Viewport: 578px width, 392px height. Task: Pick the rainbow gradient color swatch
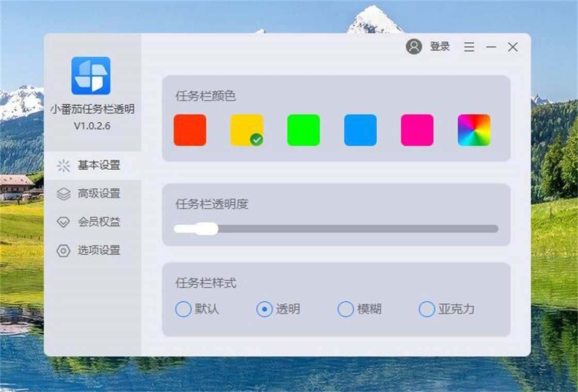point(473,130)
